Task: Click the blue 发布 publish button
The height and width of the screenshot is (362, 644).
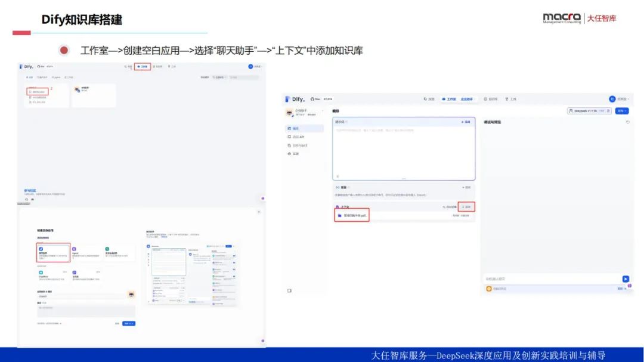Action: click(622, 111)
